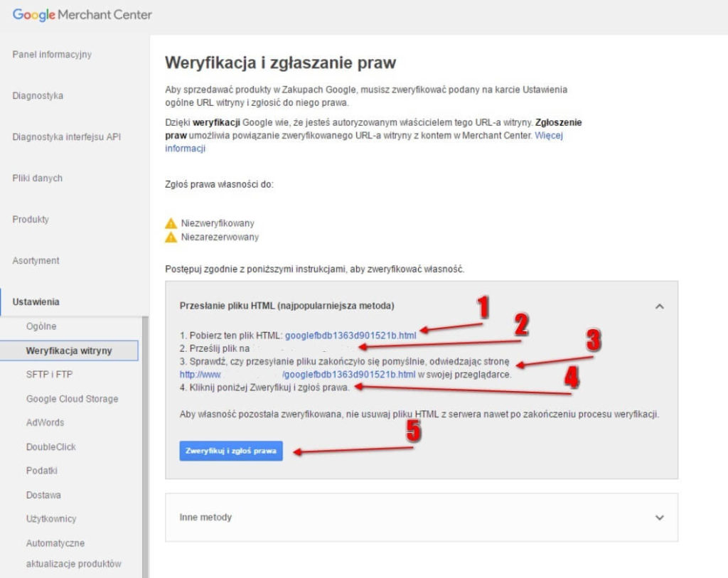The image size is (728, 578).
Task: Click the Niezweryfikowany status text
Action: pyautogui.click(x=218, y=223)
